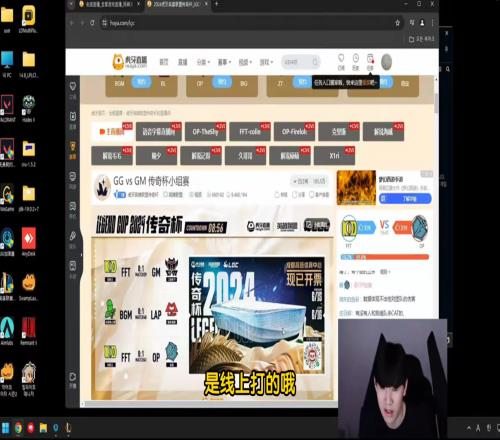Open the top shield icon in left sidebar

[73, 86]
